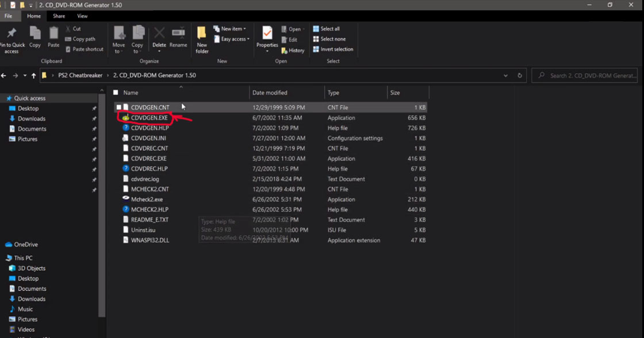
Task: Select the CDVDGEN.EXE application file
Action: coord(149,118)
